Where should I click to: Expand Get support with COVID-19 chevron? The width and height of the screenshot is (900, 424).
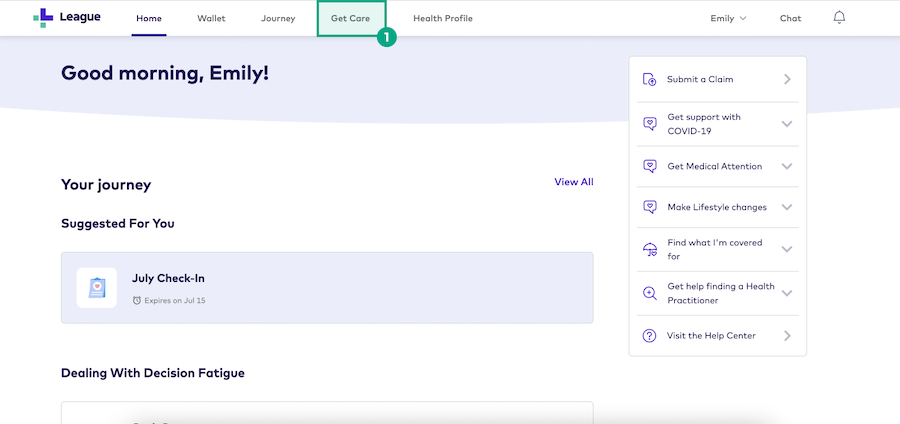787,124
